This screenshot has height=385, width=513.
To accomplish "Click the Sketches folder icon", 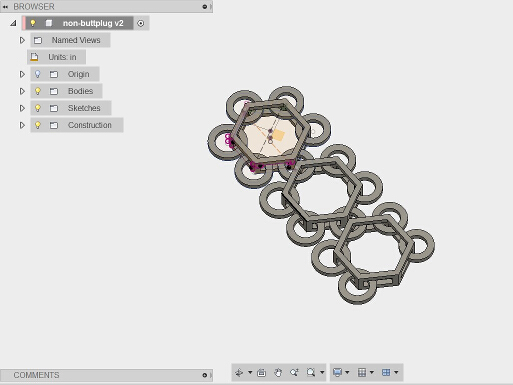I will click(54, 108).
